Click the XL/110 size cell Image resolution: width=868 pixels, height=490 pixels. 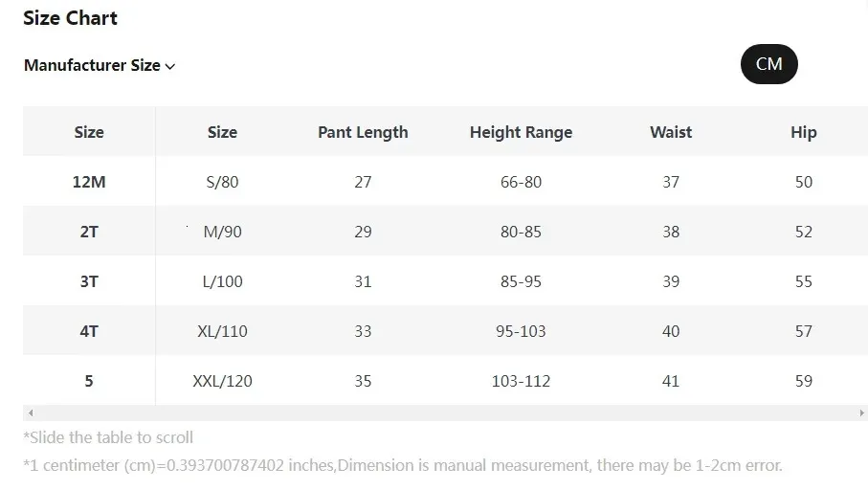(222, 331)
